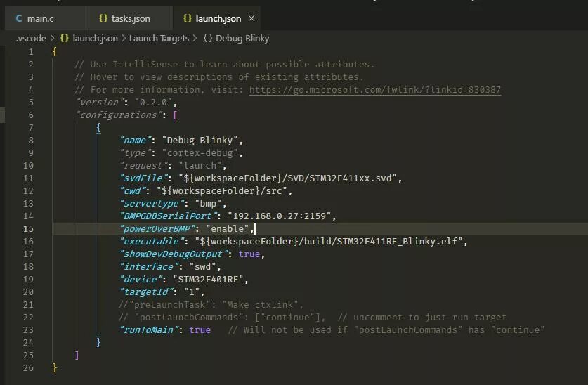Click the braces icon beside Debug Blinky breadcrumb
Image resolution: width=588 pixels, height=385 pixels.
(x=208, y=38)
